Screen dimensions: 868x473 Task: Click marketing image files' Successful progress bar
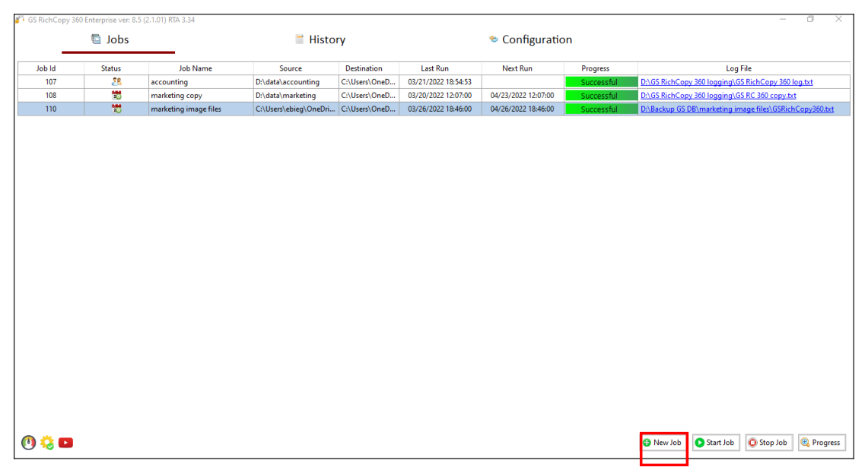click(x=601, y=109)
